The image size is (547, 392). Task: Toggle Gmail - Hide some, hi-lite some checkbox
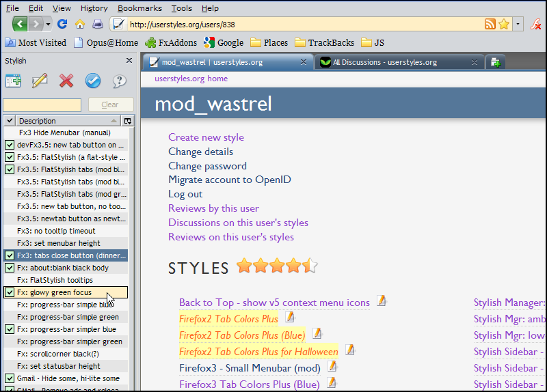[x=10, y=378]
